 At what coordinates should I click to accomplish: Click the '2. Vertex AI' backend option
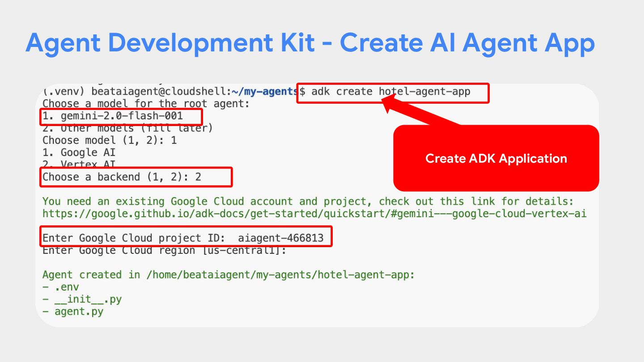[79, 164]
